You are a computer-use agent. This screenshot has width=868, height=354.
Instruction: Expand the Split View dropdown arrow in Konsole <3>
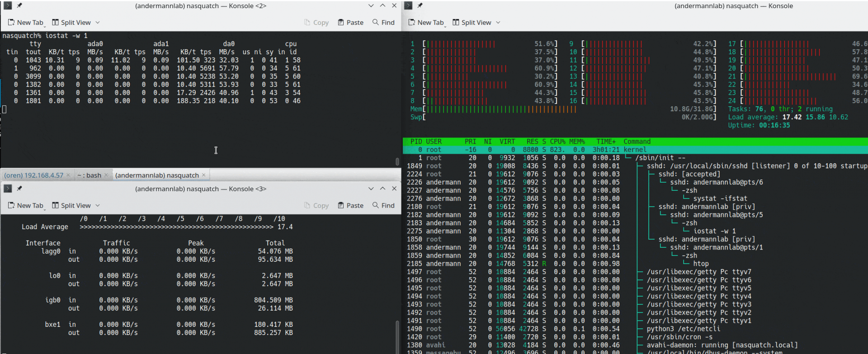click(98, 205)
